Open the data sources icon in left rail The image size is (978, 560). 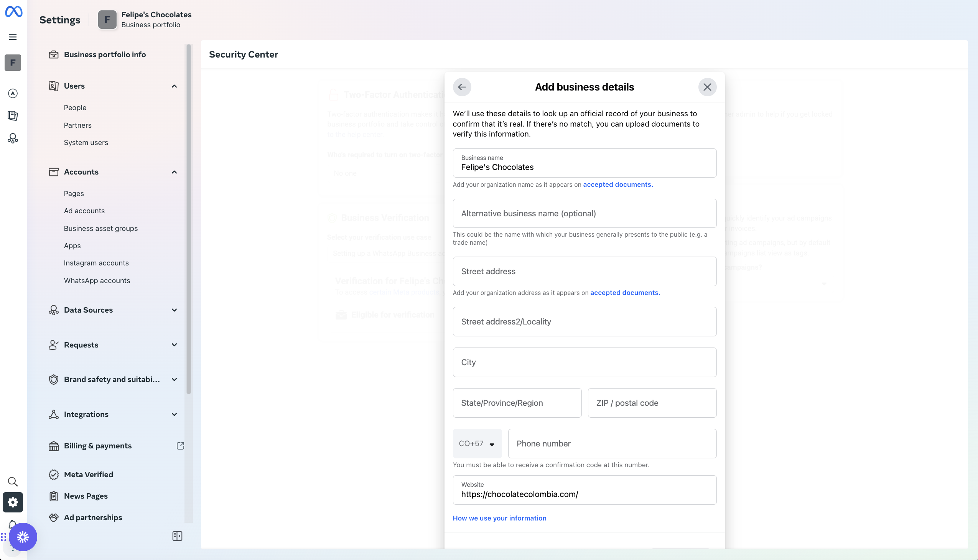coord(13,138)
